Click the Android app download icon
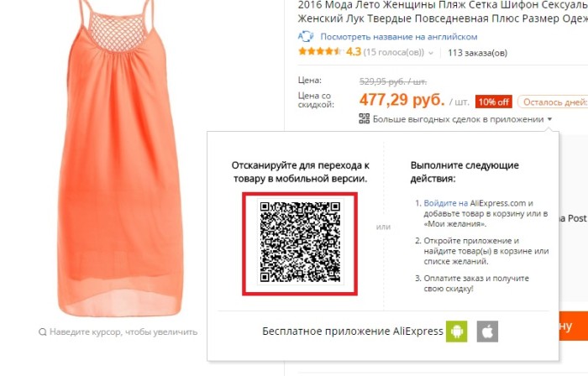 tap(456, 332)
